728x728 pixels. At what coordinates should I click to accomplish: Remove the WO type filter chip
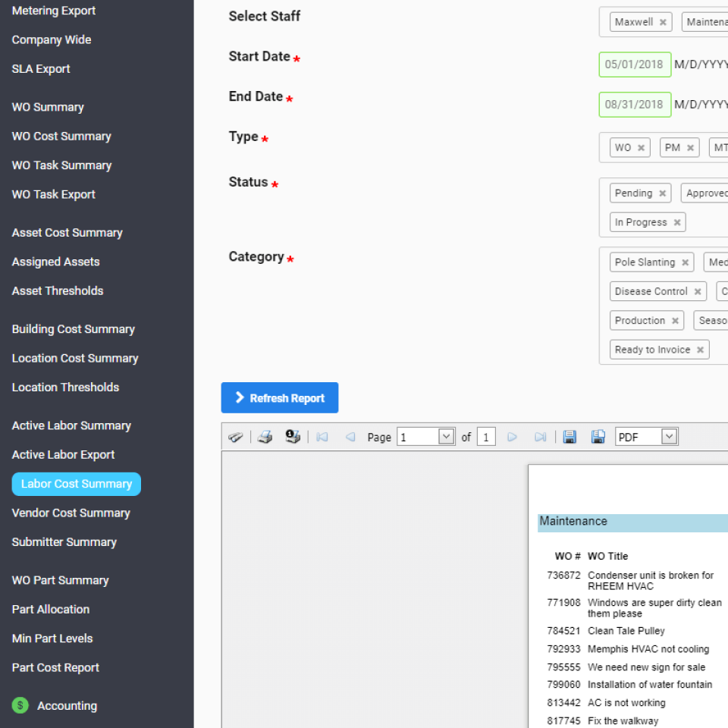click(642, 147)
